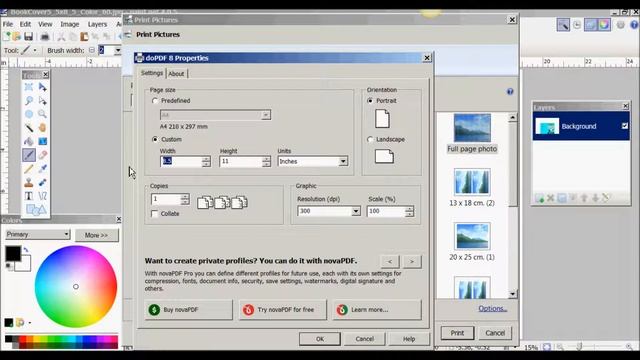The image size is (640, 360).
Task: Open the File menu
Action: (x=8, y=24)
